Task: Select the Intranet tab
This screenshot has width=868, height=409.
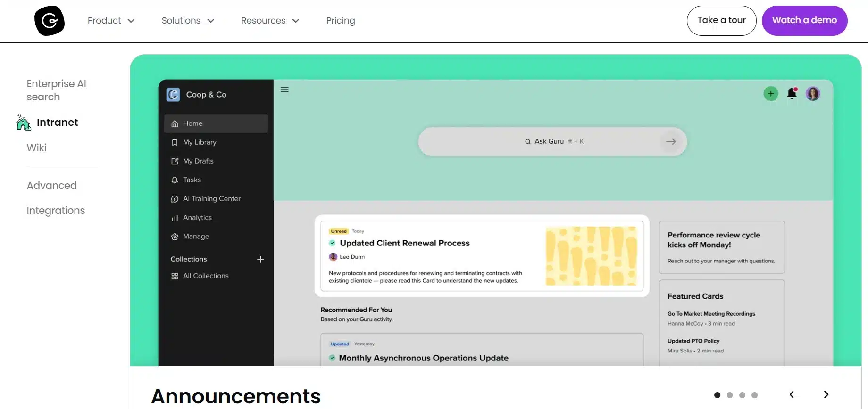Action: pyautogui.click(x=57, y=123)
